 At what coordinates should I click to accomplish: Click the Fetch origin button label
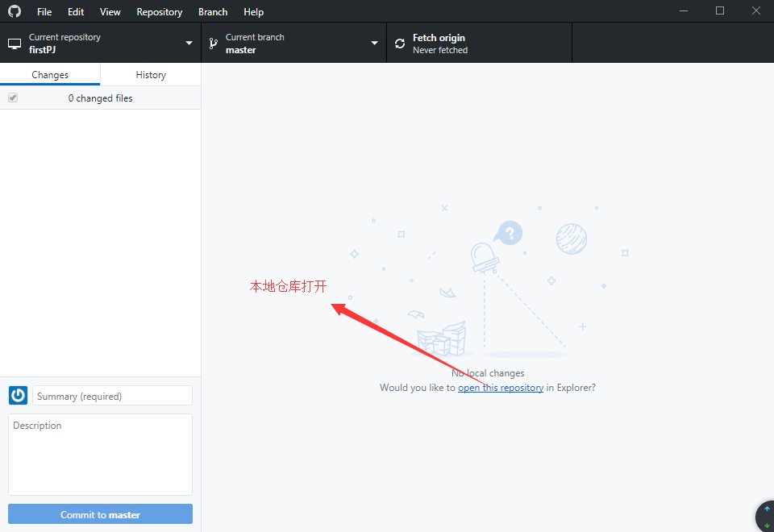[x=439, y=38]
